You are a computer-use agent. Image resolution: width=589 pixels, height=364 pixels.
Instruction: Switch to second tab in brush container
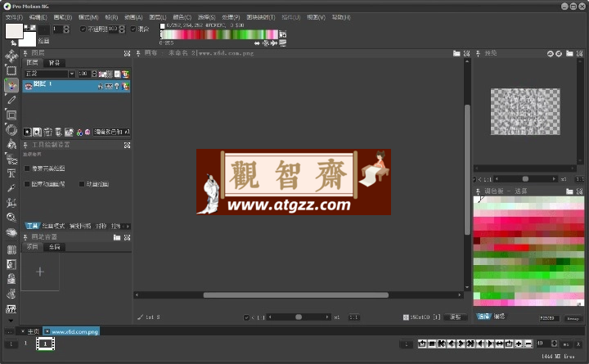pyautogui.click(x=55, y=247)
